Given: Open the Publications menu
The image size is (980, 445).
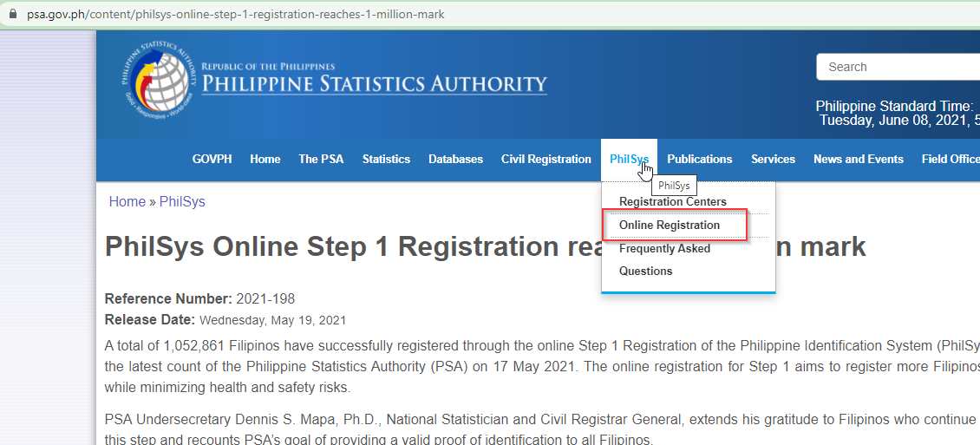Looking at the screenshot, I should [699, 160].
